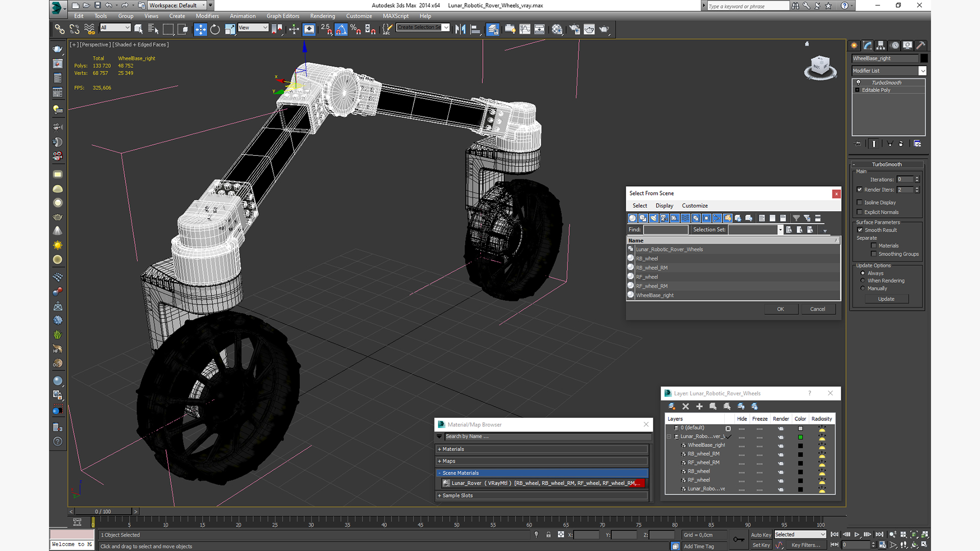Enable Separate by Smoothing Groups checkbox
The width and height of the screenshot is (980, 551).
click(x=874, y=254)
